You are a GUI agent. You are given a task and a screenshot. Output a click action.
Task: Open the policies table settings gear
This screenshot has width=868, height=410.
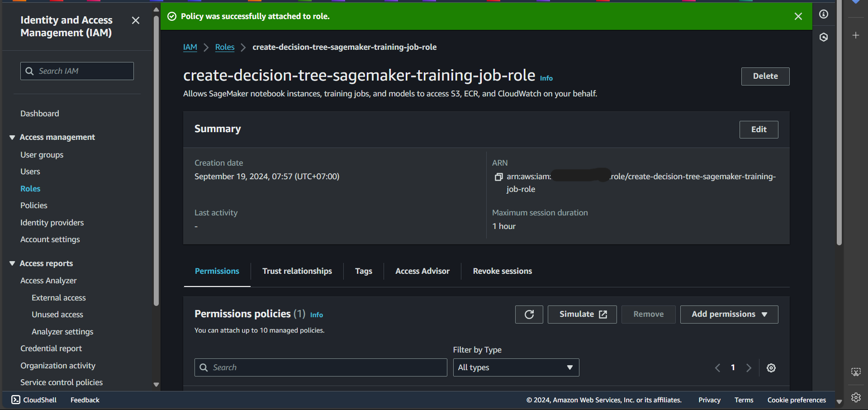771,368
